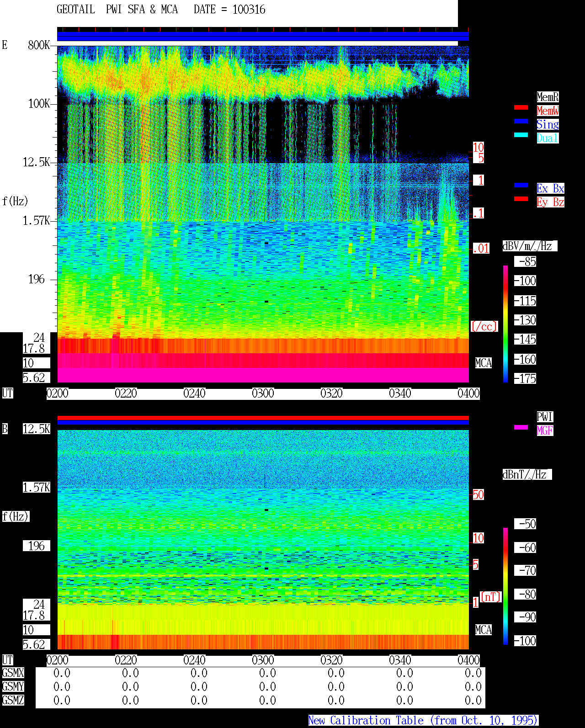Select the MemR legend label
585x728 pixels.
[548, 97]
